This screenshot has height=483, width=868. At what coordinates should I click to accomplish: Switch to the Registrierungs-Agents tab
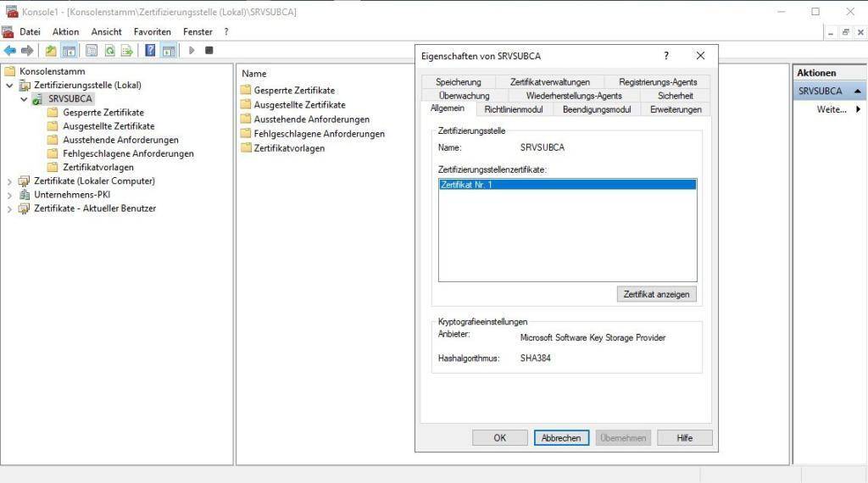tap(658, 82)
